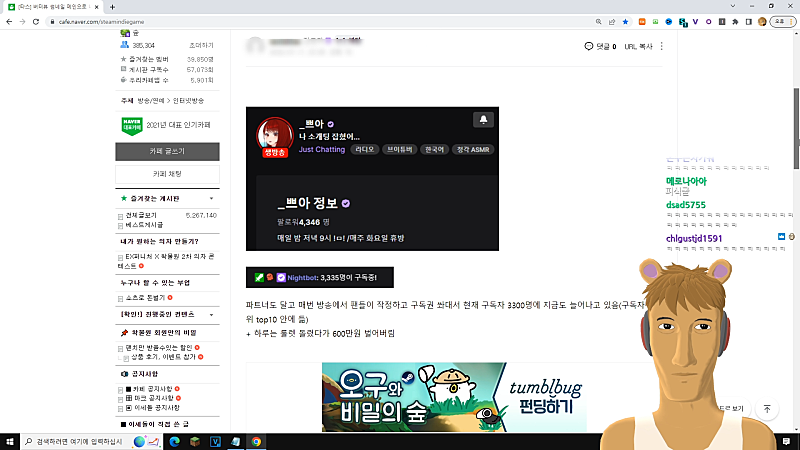Click the browser back arrow
The height and width of the screenshot is (450, 800).
click(9, 22)
